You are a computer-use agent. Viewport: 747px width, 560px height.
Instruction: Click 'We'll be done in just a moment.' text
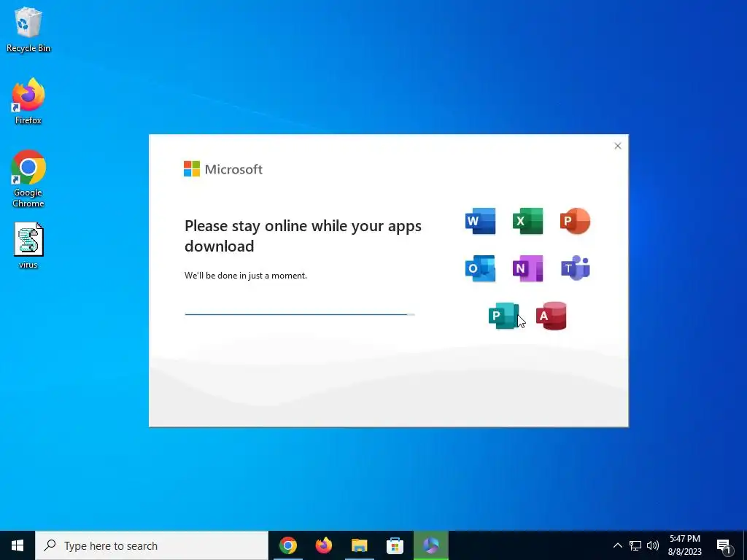[246, 276]
